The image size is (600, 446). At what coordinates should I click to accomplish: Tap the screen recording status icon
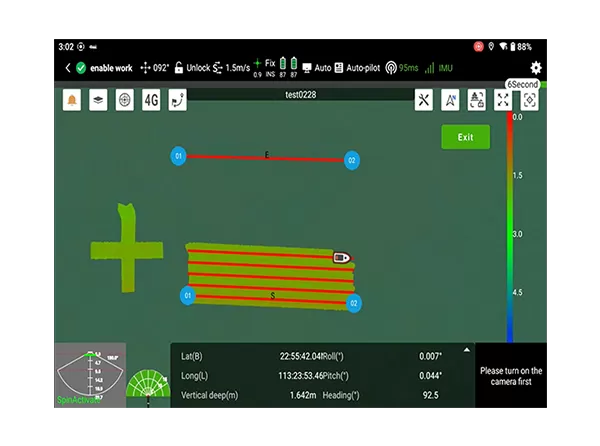[478, 47]
